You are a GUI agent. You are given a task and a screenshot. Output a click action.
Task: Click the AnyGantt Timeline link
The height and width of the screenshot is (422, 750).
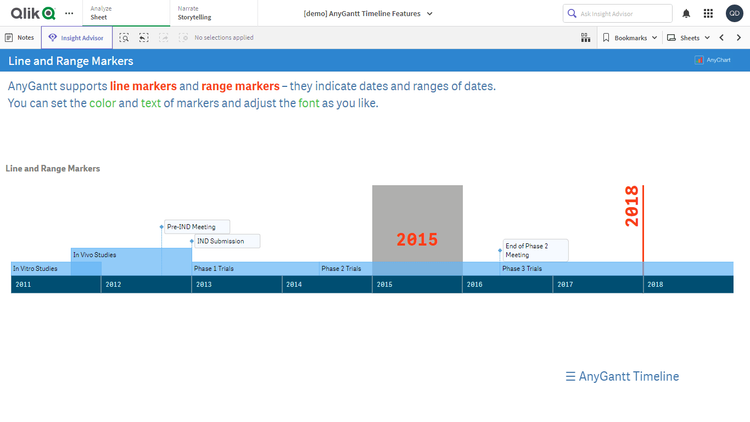622,376
